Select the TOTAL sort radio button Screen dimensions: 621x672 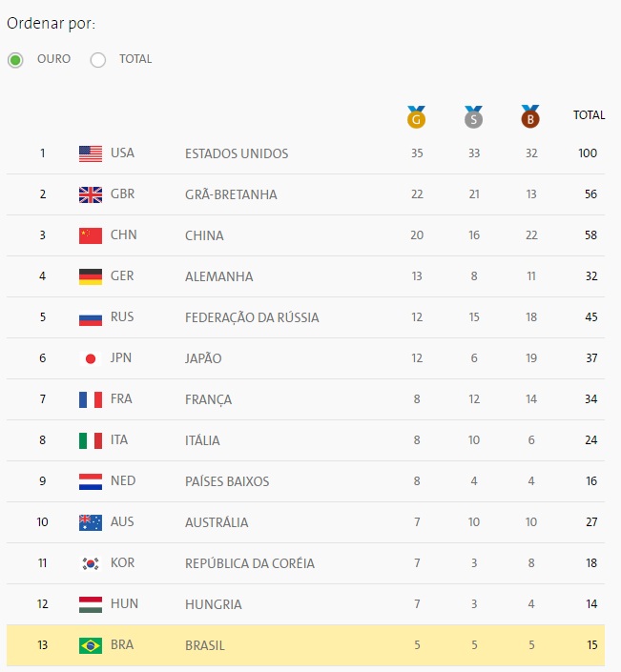pos(98,60)
